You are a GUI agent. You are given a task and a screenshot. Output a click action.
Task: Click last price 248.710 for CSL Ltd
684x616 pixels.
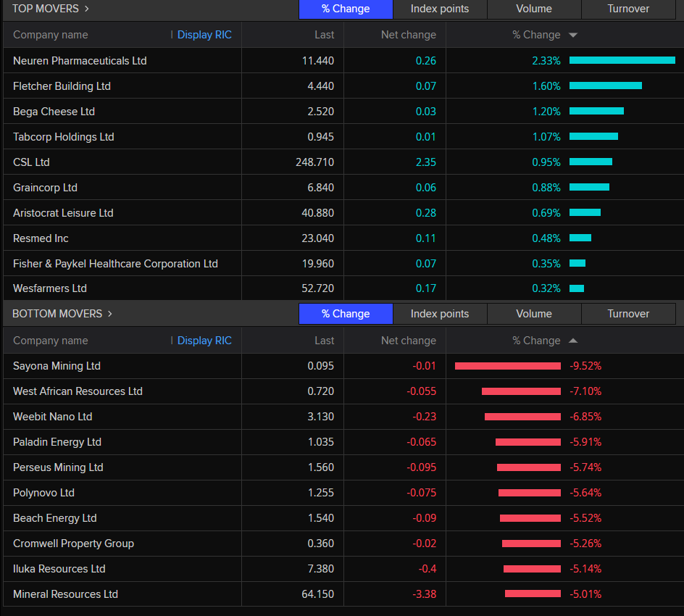(x=315, y=162)
